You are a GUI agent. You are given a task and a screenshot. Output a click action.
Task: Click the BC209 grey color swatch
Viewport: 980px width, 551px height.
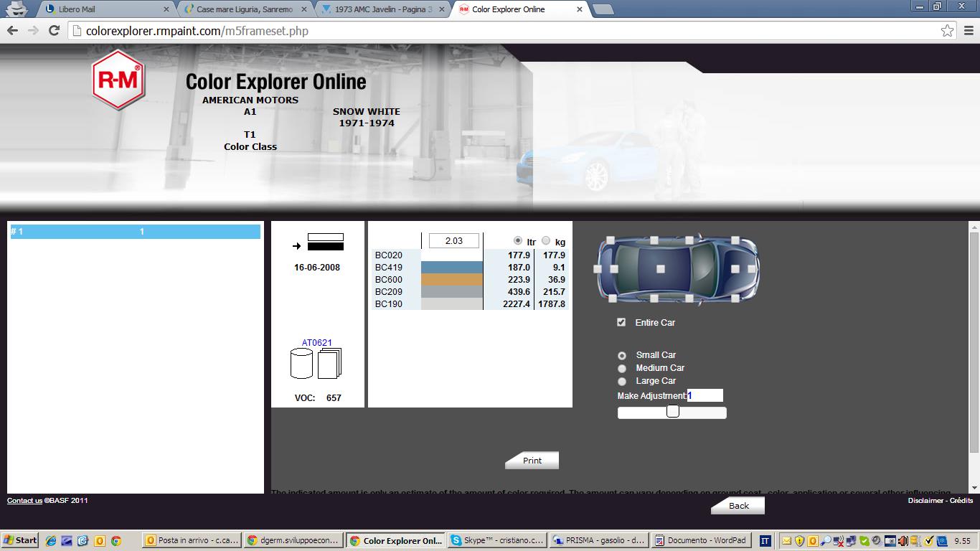pyautogui.click(x=452, y=292)
